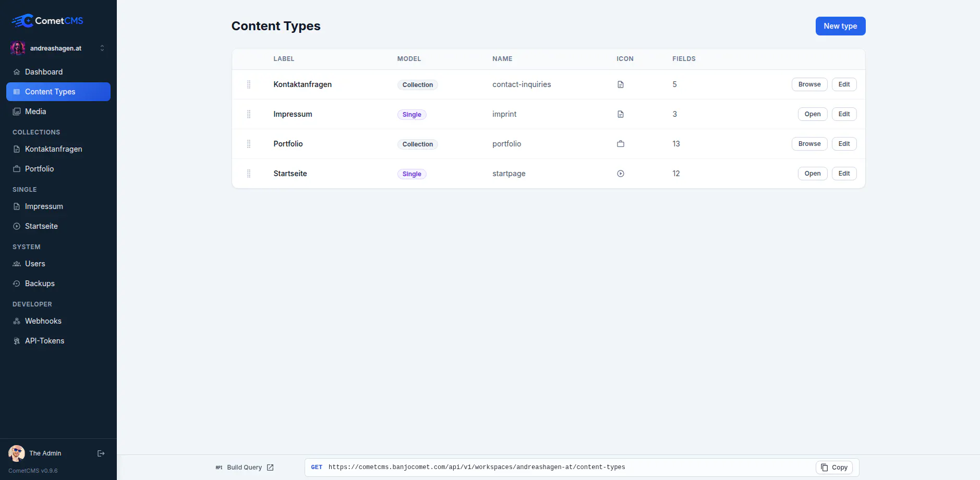Viewport: 980px width, 480px height.
Task: Open the andreashagen.at workspace switcher
Action: click(58, 48)
